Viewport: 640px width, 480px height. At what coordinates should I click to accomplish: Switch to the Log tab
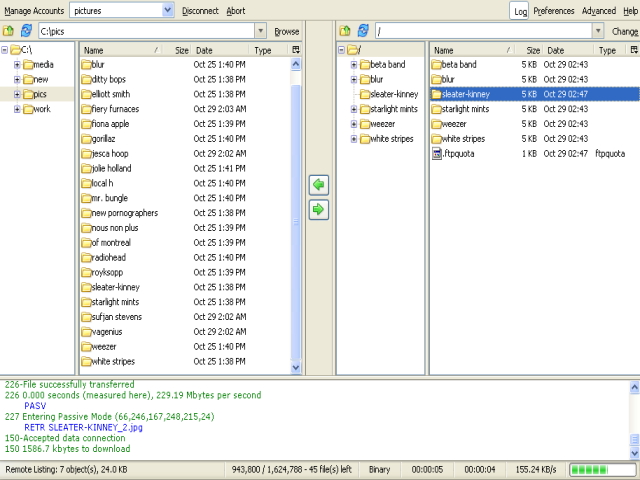coord(520,11)
